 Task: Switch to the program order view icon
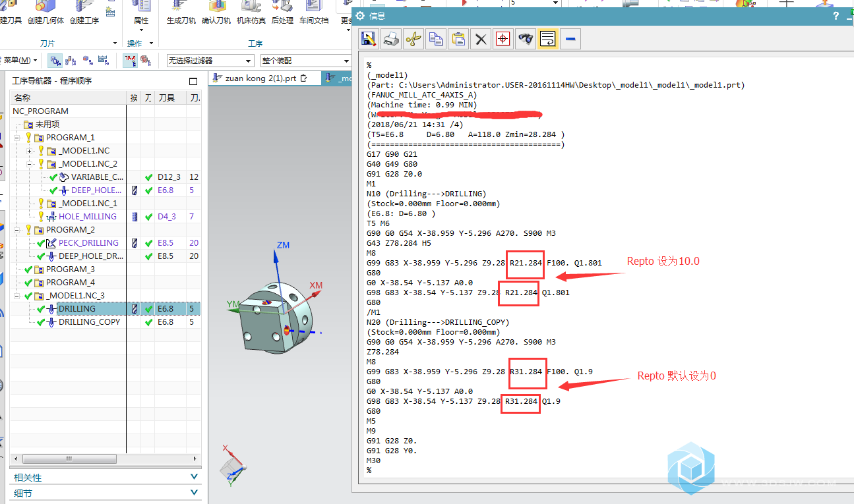[55, 61]
